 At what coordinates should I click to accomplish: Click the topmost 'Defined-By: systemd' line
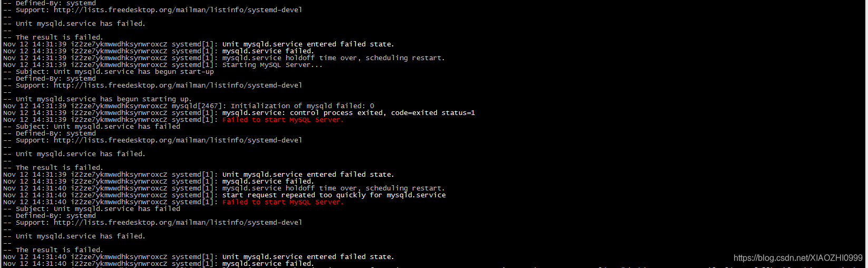pos(56,3)
